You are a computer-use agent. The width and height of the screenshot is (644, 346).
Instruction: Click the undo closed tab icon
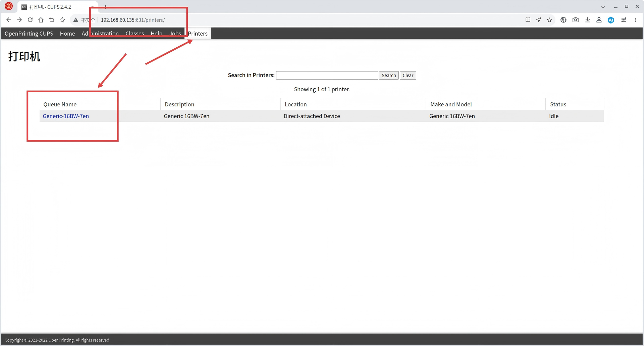[52, 20]
